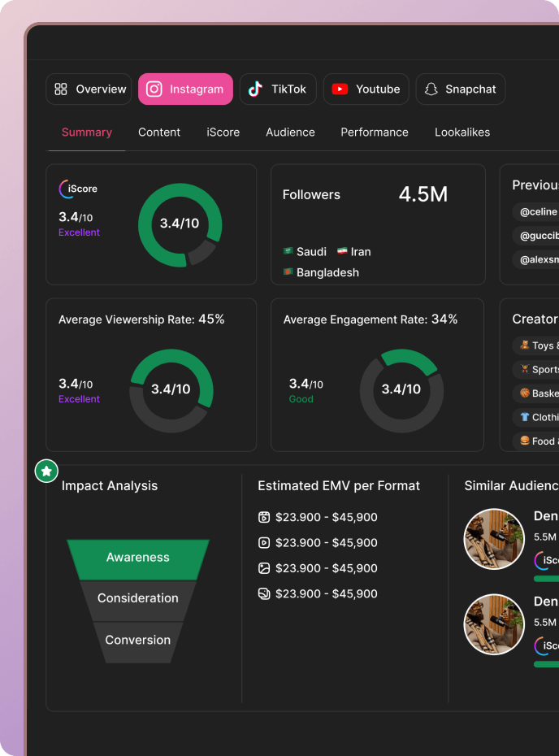Screen dimensions: 559x756
Task: Click the Followers label
Action: tap(311, 195)
